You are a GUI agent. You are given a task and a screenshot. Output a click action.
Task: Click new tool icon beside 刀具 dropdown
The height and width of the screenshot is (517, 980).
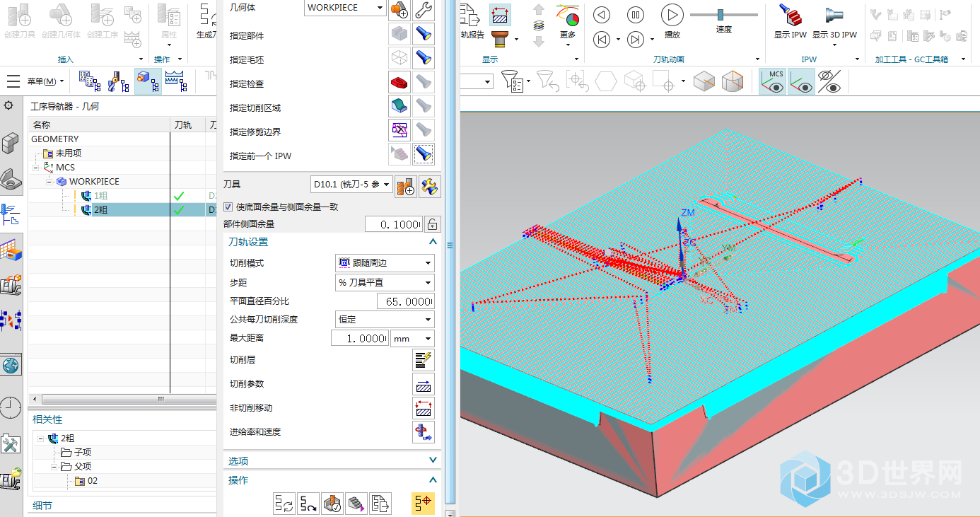click(405, 186)
